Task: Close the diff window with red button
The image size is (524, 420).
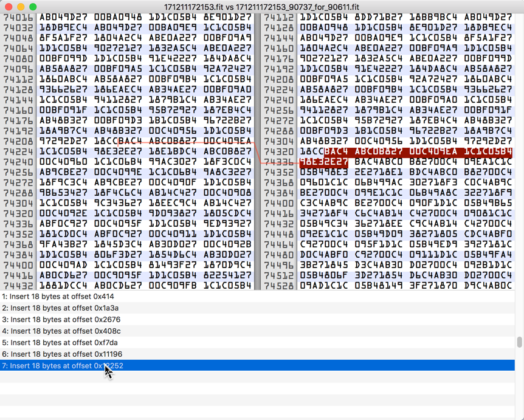Action: (x=9, y=7)
